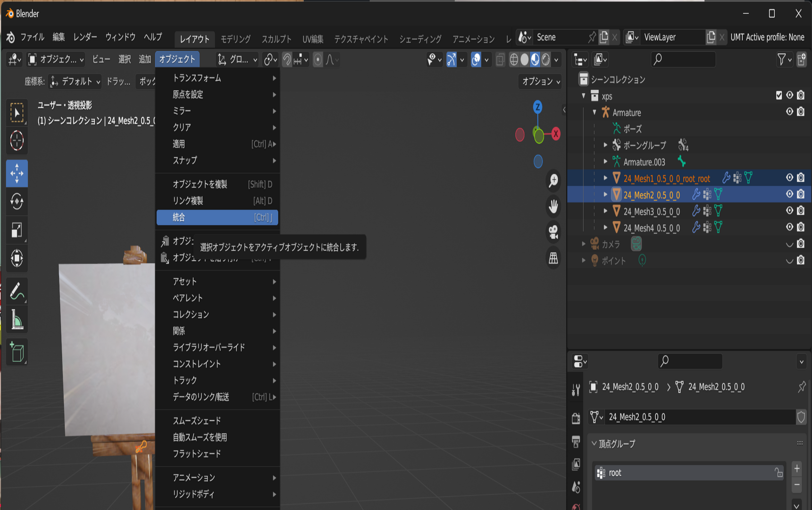
Task: Toggle camera view icon in viewport
Action: point(553,232)
